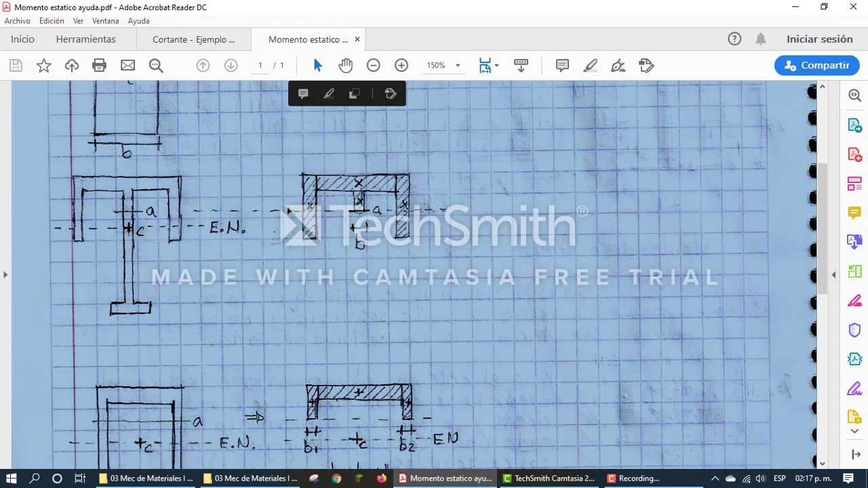Screen dimensions: 868x488
Task: Open the Create PDF tool
Action: [x=854, y=155]
